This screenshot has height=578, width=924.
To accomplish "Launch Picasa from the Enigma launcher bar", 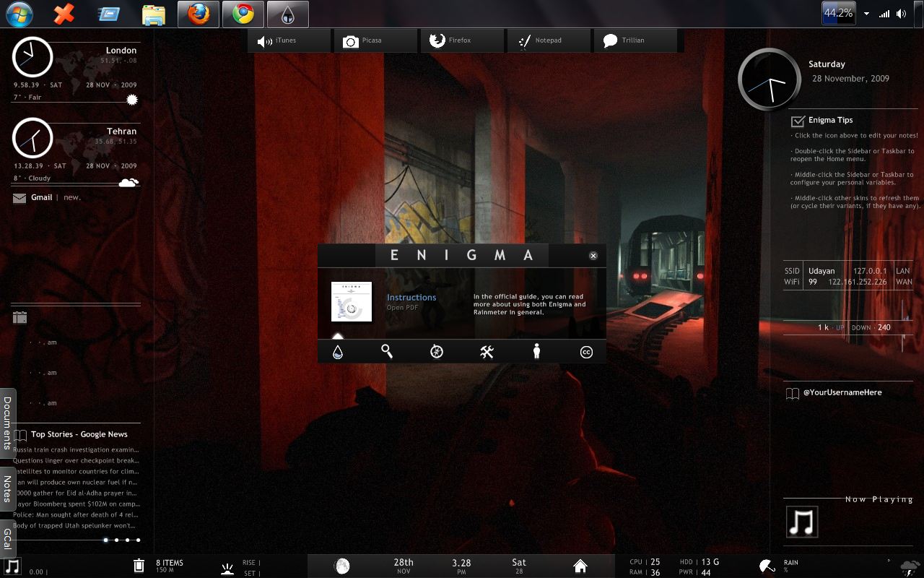I will (x=375, y=41).
